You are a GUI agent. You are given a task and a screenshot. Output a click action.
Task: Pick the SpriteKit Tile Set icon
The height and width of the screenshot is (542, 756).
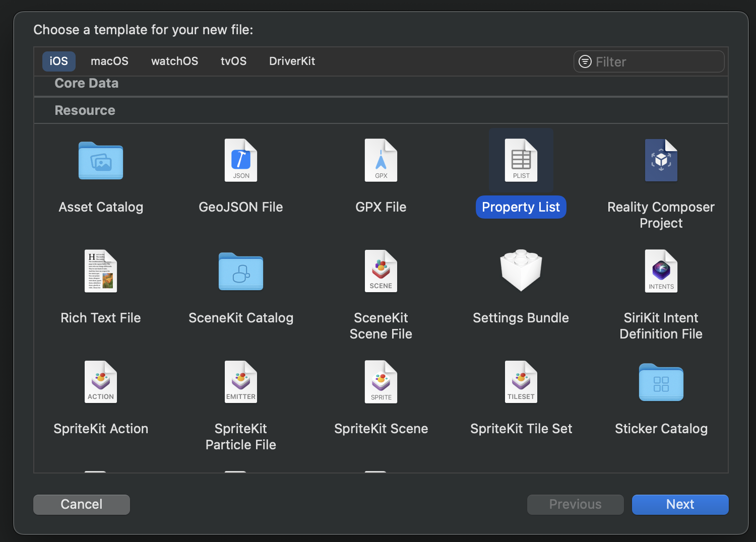521,382
